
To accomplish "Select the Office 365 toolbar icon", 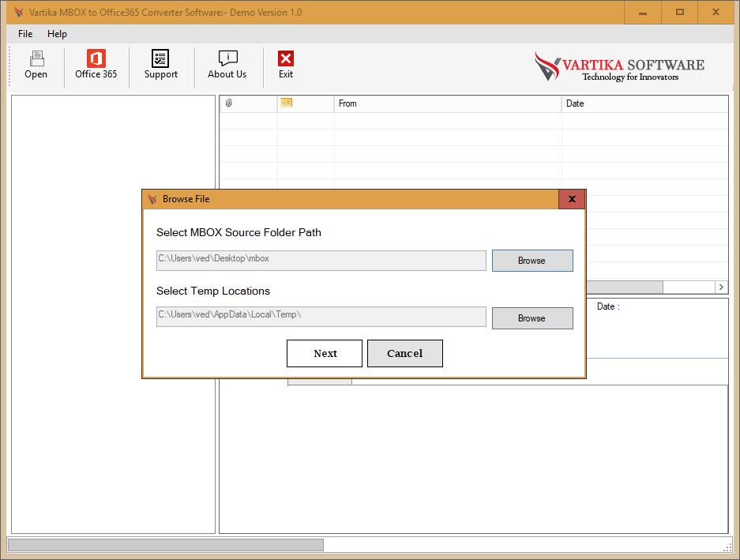I will click(x=96, y=65).
